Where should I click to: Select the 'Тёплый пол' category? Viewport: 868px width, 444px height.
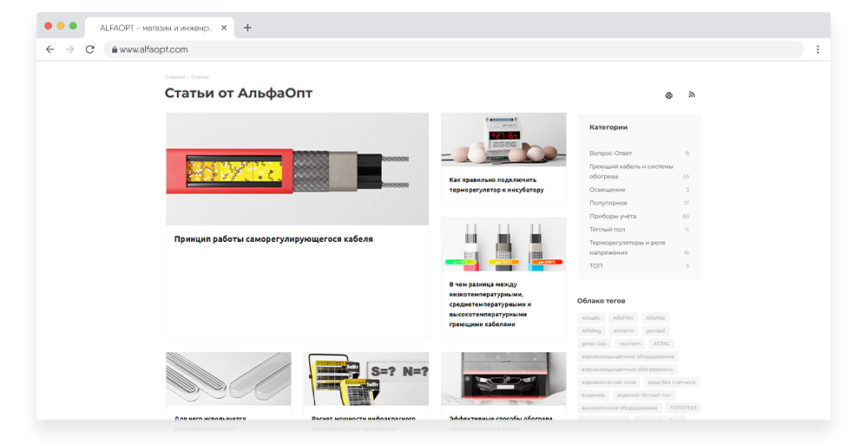pos(608,230)
